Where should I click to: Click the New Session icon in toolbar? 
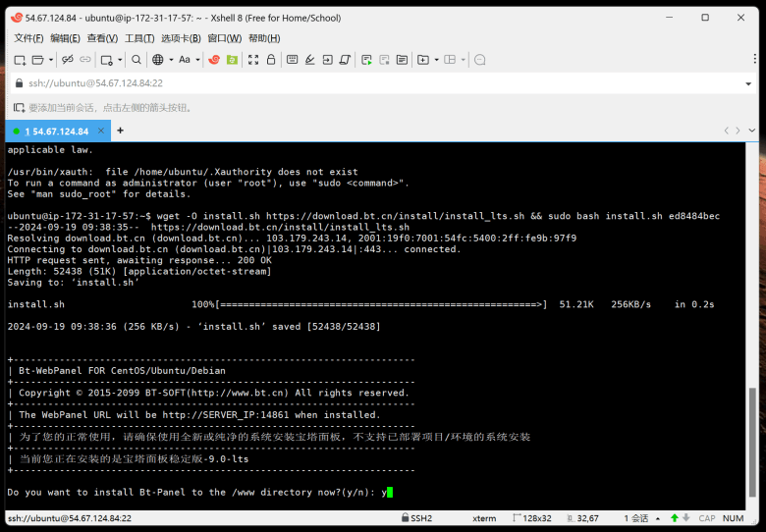coord(20,60)
